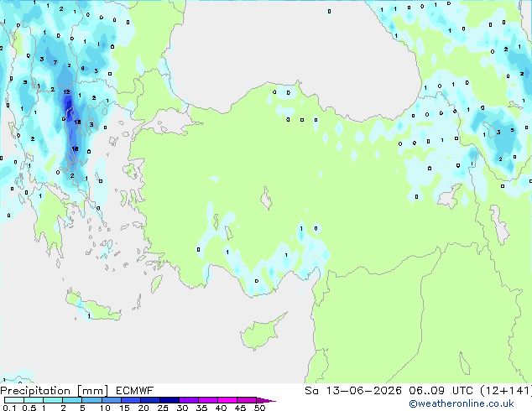532x411 pixels.
Task: Click the 'Sa 13-06-2026' date text
Action: 353,391
